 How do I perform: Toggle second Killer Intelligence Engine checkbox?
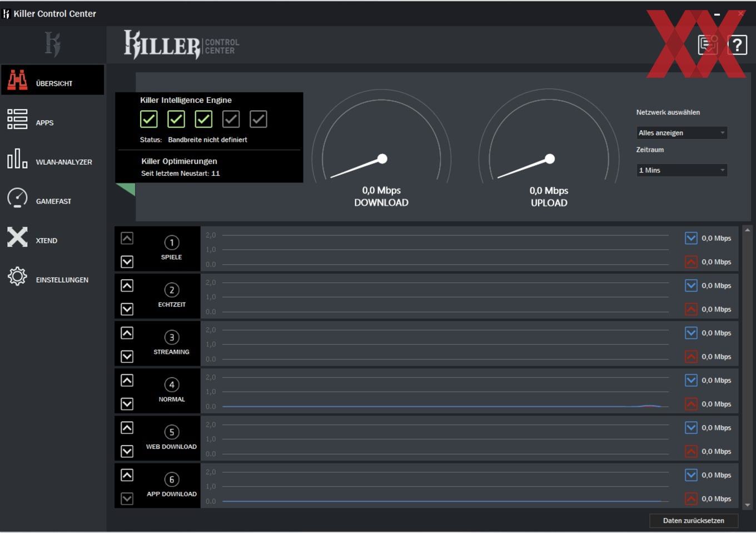click(x=176, y=119)
